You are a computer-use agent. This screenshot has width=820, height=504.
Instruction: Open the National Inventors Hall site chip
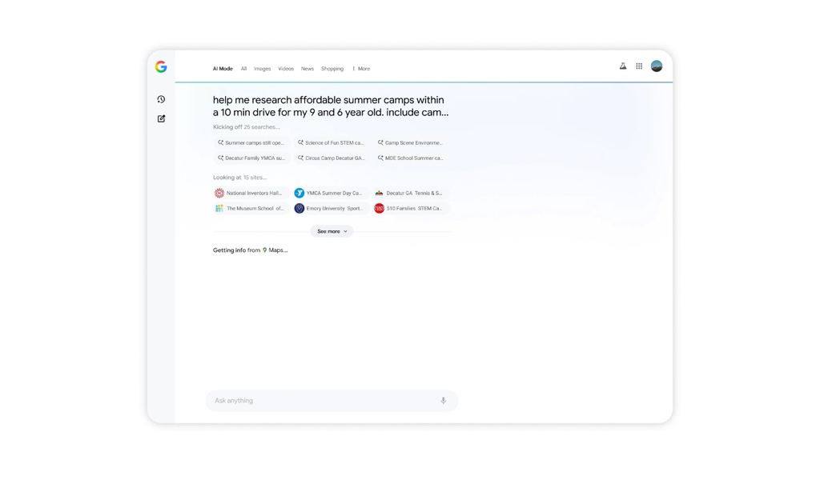[x=249, y=193]
